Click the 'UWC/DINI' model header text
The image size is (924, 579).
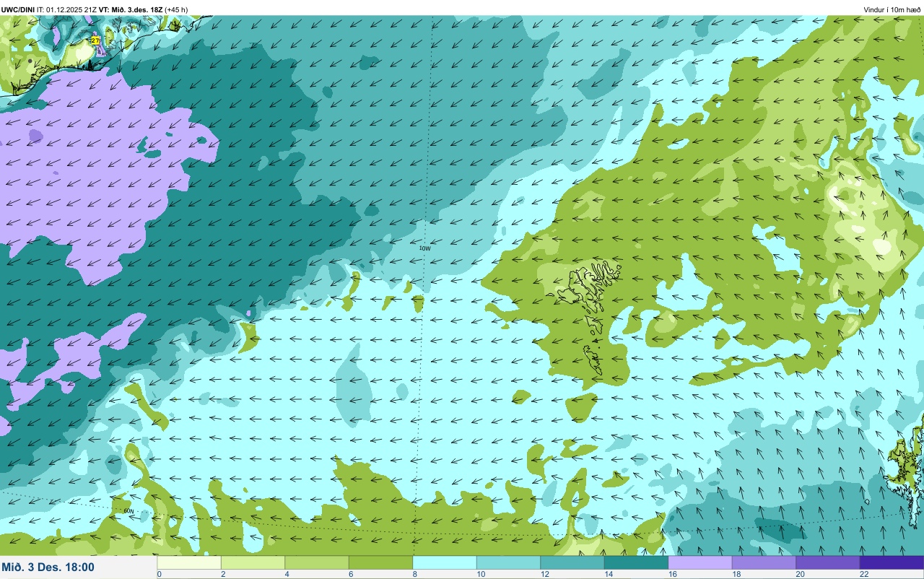click(18, 9)
